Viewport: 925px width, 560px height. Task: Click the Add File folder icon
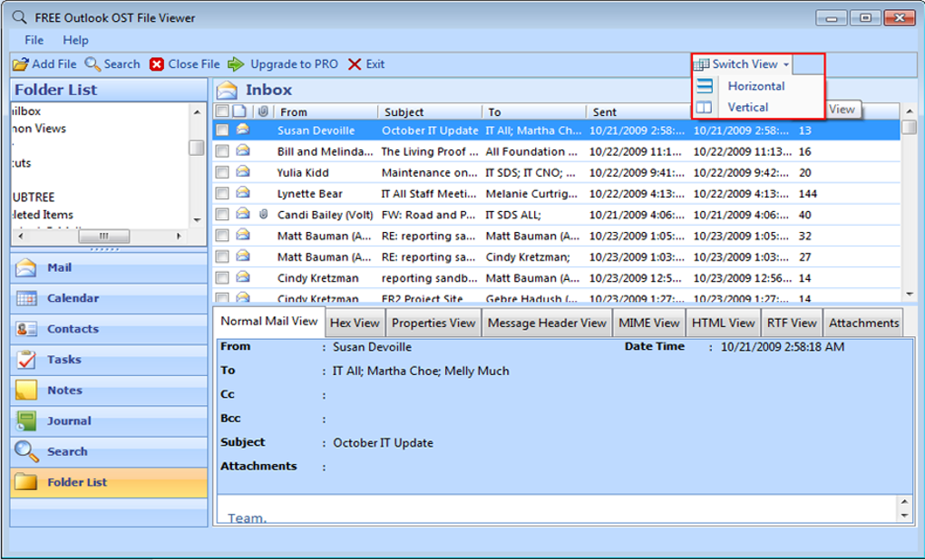[x=21, y=64]
